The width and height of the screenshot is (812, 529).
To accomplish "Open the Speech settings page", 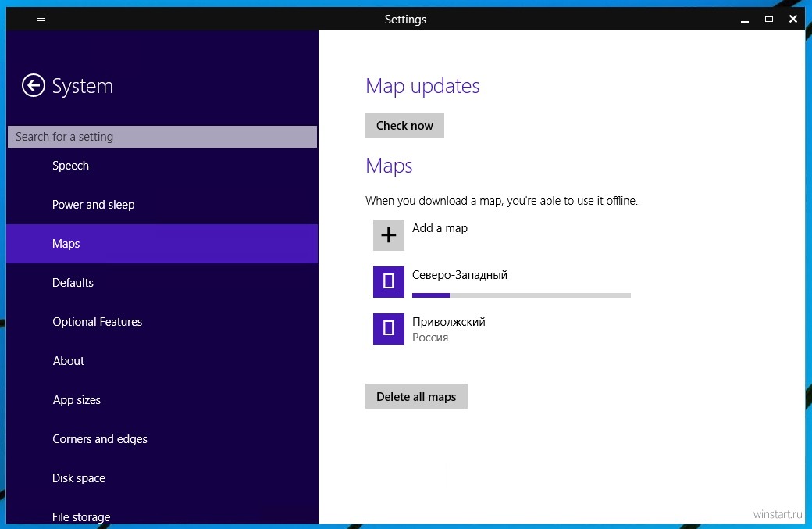I will 162,166.
